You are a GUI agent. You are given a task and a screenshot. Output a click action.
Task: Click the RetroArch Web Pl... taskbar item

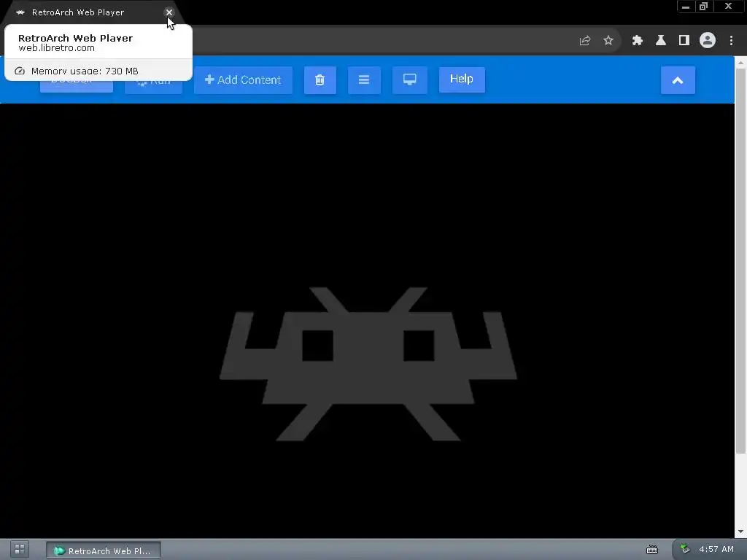point(104,551)
